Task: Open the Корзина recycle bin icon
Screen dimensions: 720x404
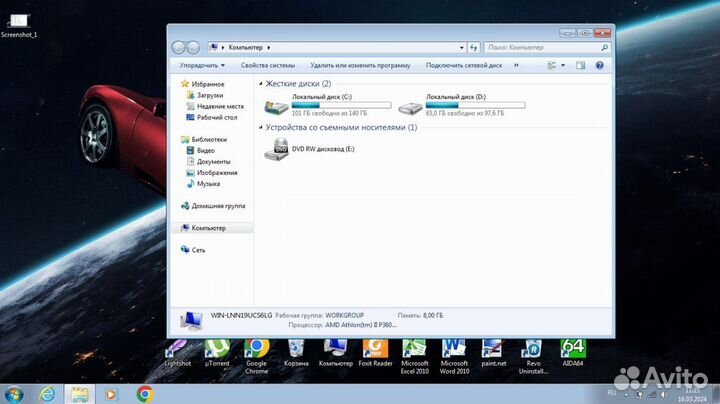Action: tap(296, 353)
